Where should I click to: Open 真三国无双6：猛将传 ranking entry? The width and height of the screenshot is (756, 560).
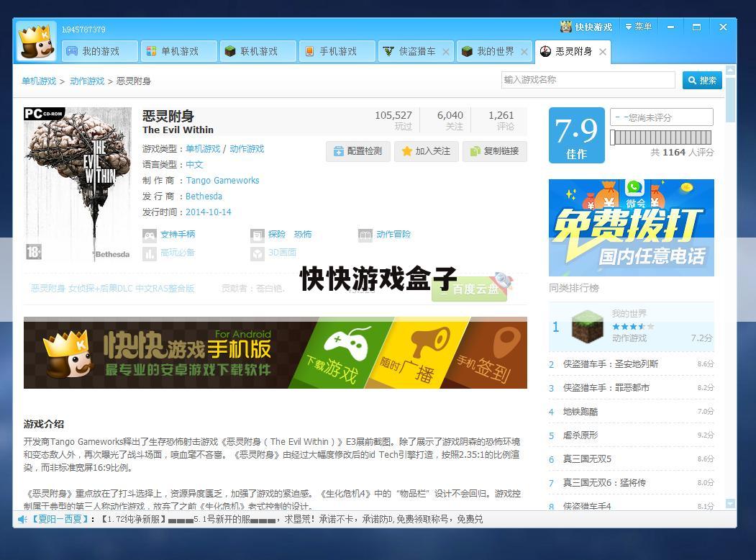click(x=631, y=482)
